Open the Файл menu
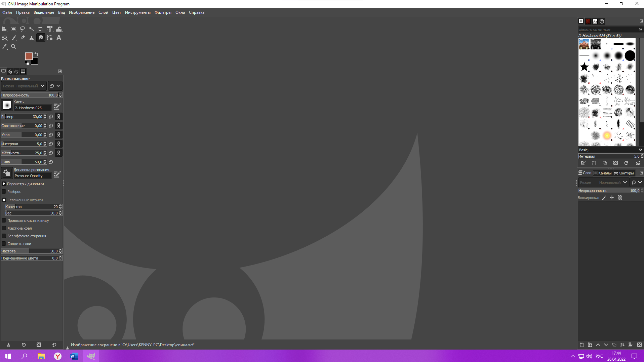This screenshot has width=644, height=362. (x=7, y=12)
